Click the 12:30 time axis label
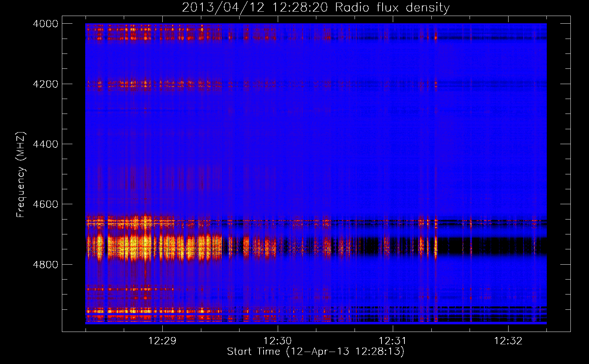 pos(278,341)
